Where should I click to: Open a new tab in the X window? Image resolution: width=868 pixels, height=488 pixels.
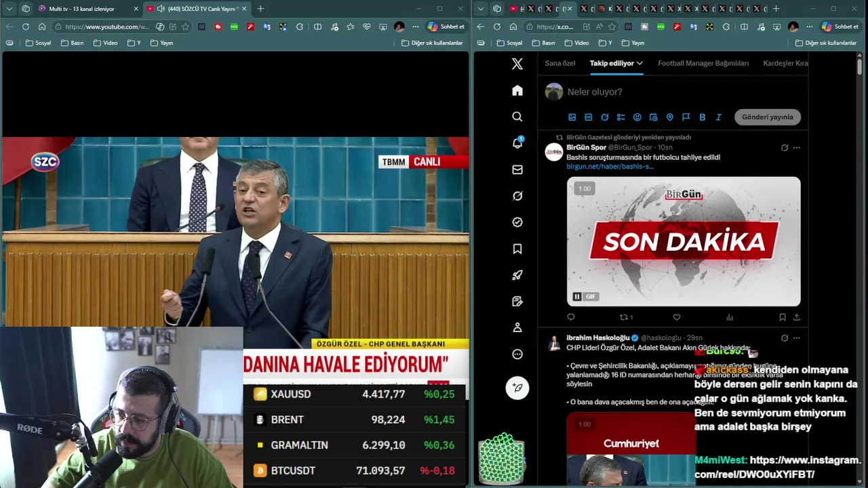(776, 9)
